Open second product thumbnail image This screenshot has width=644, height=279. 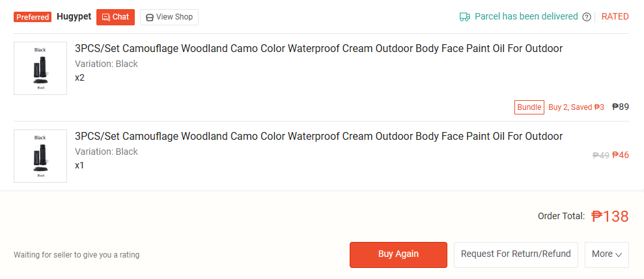pyautogui.click(x=40, y=156)
